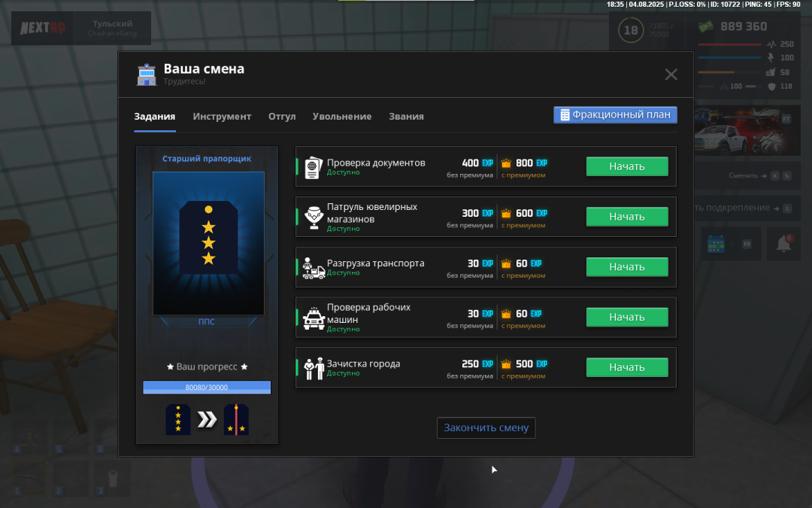812x508 pixels.
Task: Click the Старший прапорщик rank title
Action: 207,159
